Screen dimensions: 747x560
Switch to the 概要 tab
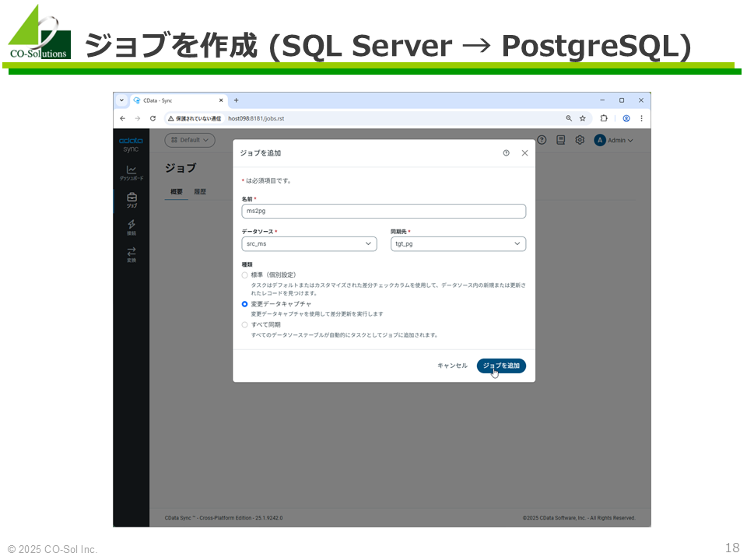pyautogui.click(x=177, y=191)
